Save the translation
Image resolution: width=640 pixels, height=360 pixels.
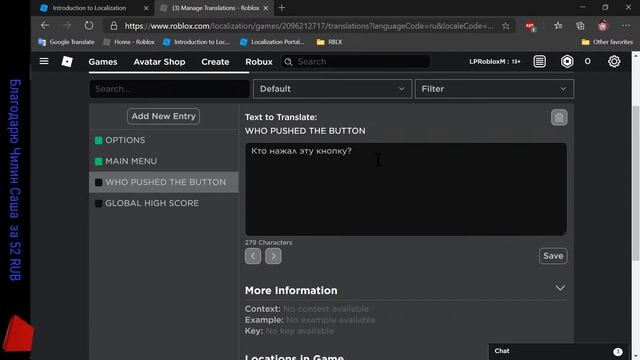coord(553,256)
